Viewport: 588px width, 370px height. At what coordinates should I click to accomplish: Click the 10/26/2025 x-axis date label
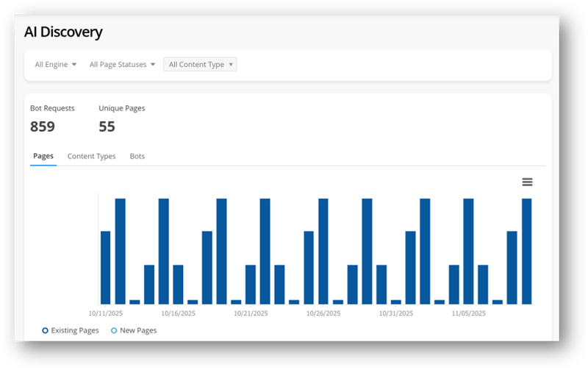pyautogui.click(x=323, y=313)
